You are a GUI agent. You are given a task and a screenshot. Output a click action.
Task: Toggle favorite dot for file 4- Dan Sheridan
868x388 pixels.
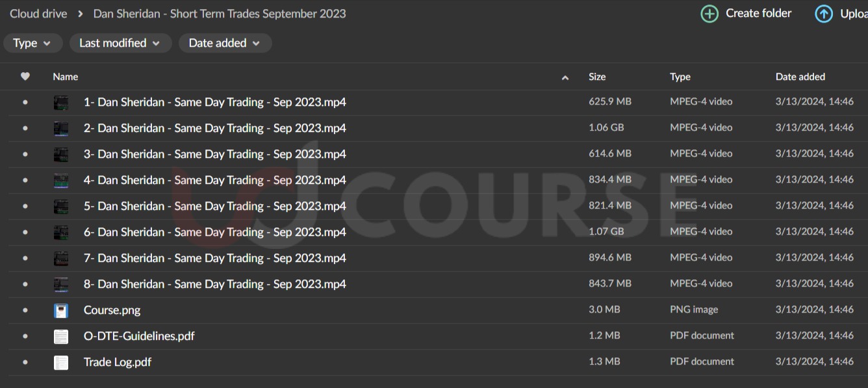click(25, 180)
